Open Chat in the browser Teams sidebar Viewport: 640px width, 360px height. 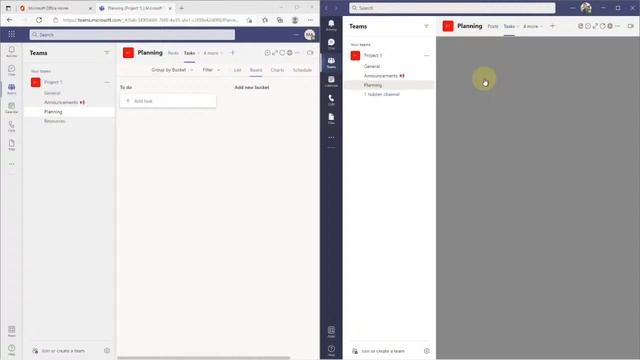(11, 70)
